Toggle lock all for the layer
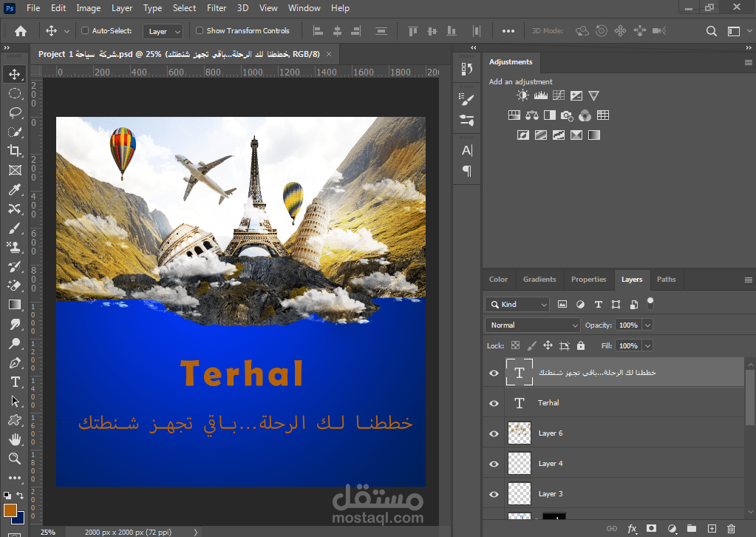The height and width of the screenshot is (537, 756). click(581, 345)
